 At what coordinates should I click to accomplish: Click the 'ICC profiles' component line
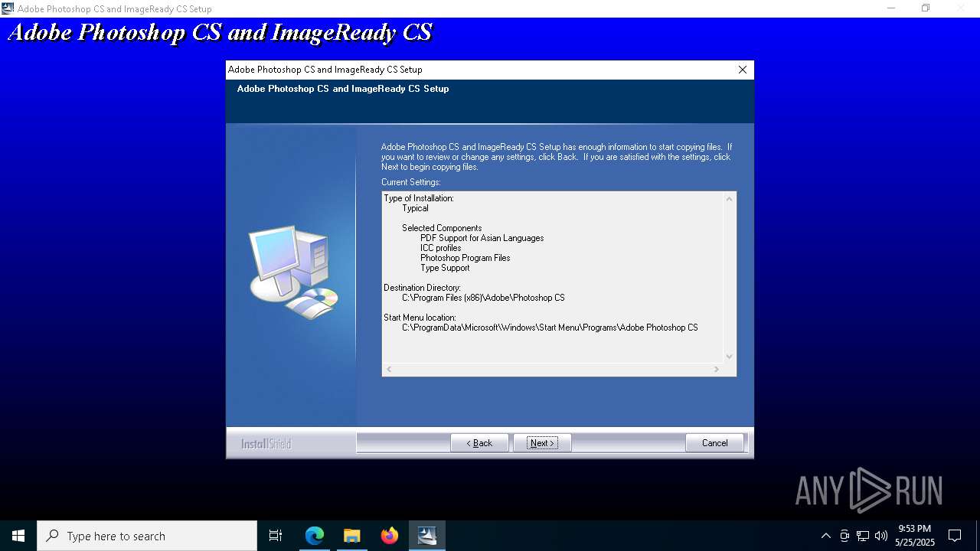[x=440, y=248]
